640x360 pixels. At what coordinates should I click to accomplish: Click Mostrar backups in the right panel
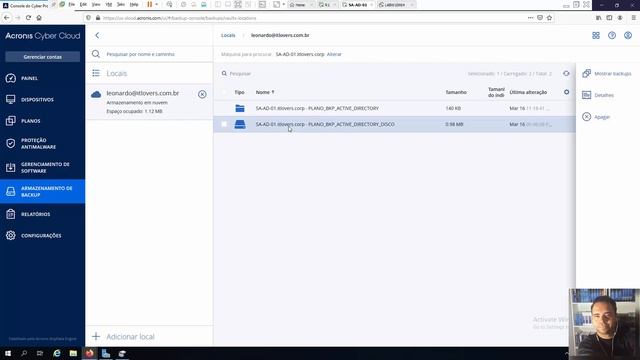click(x=607, y=73)
